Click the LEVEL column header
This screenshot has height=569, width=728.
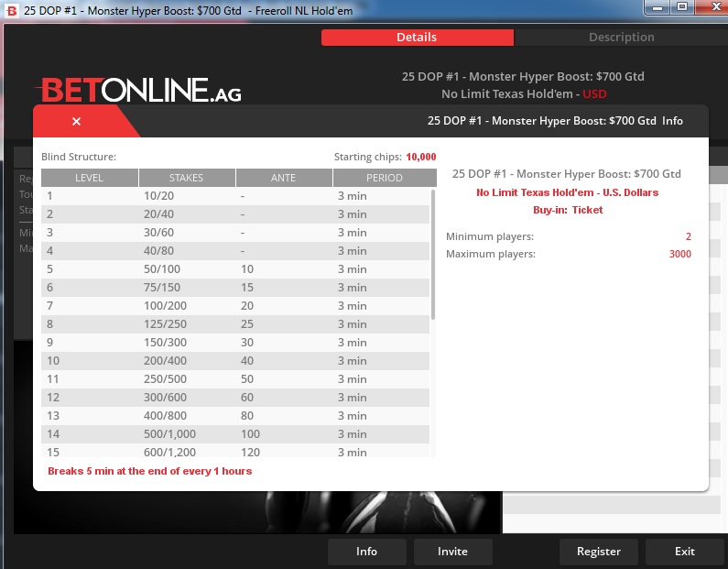[89, 178]
